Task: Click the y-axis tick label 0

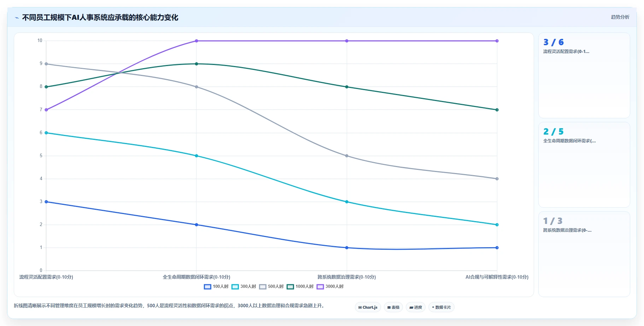Action: 41,271
